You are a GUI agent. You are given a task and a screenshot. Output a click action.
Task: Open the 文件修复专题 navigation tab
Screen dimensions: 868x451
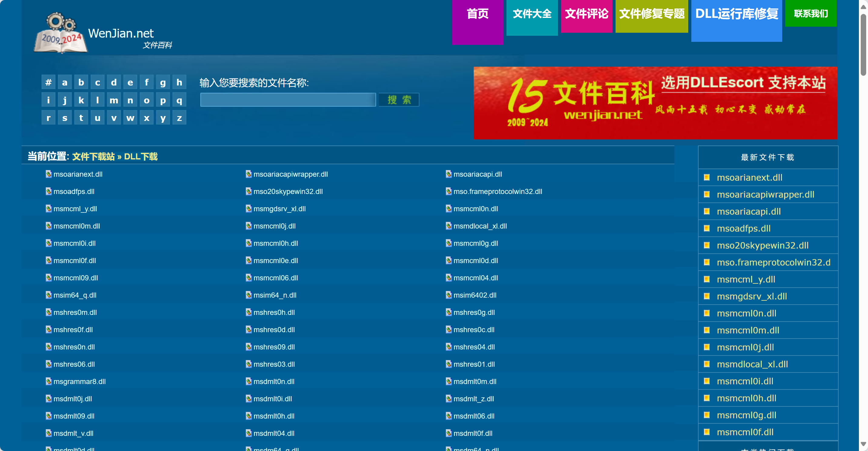[652, 16]
